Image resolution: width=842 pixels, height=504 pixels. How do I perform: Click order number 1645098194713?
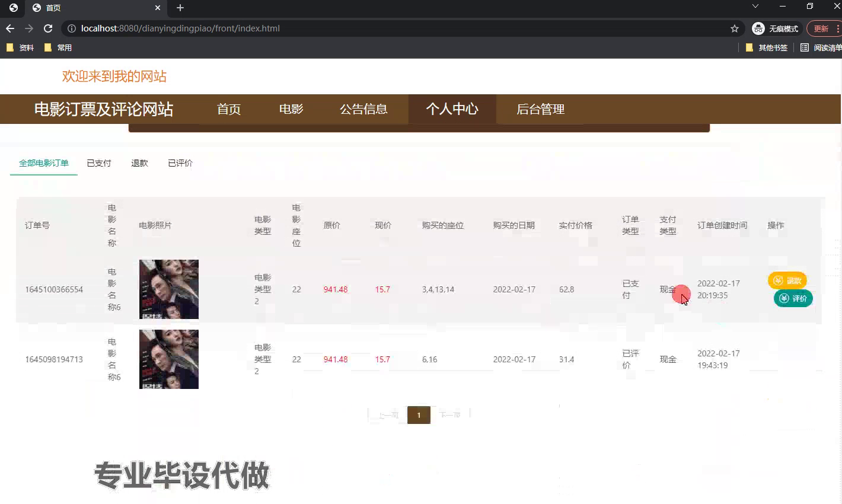[54, 359]
